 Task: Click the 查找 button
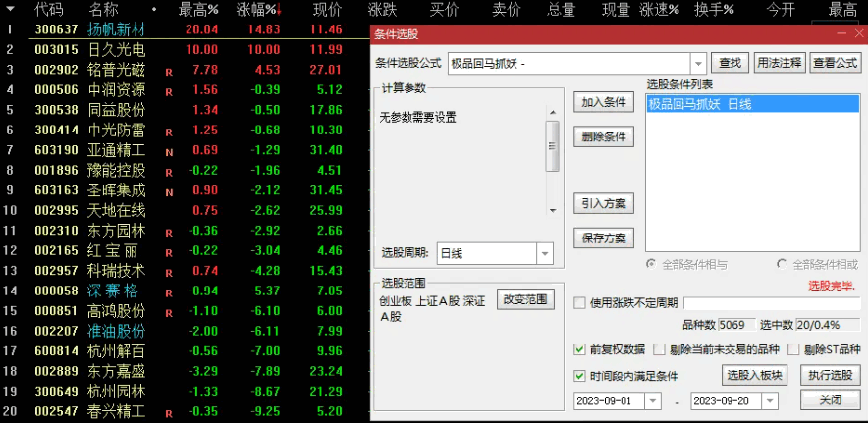click(730, 63)
